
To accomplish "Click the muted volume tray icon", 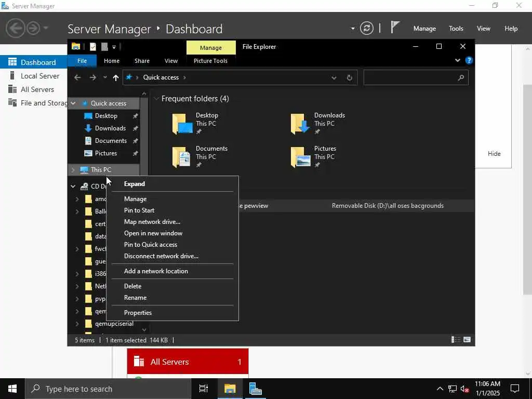I will coord(464,389).
